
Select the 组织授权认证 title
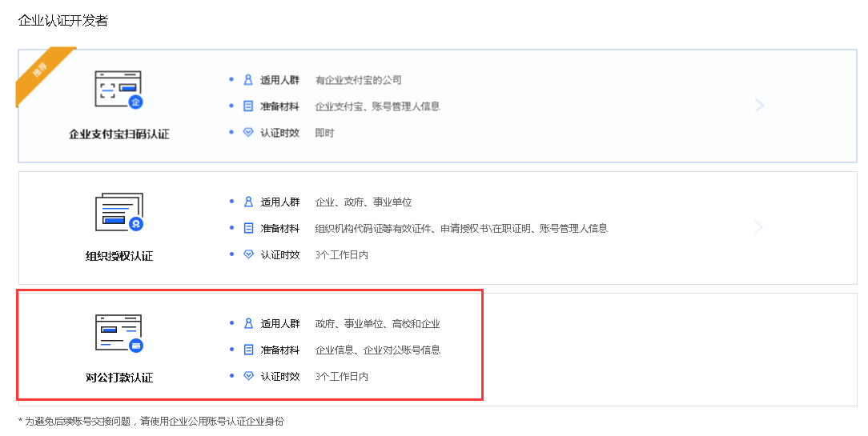click(119, 257)
